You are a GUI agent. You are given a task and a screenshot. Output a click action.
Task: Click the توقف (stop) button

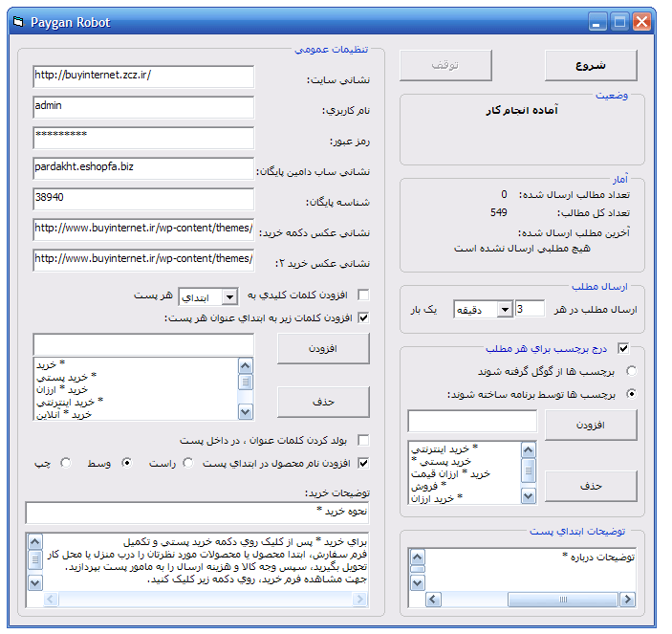click(x=445, y=66)
